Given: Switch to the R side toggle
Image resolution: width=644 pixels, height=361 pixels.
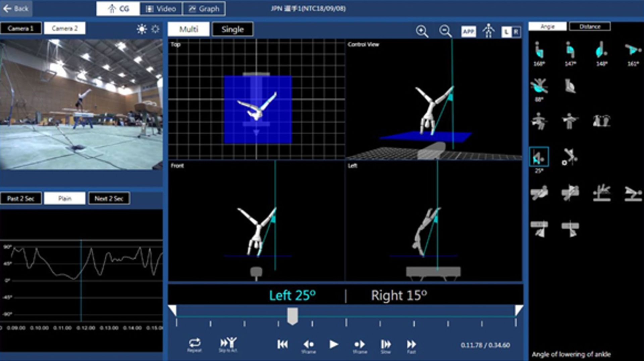Looking at the screenshot, I should (x=516, y=32).
